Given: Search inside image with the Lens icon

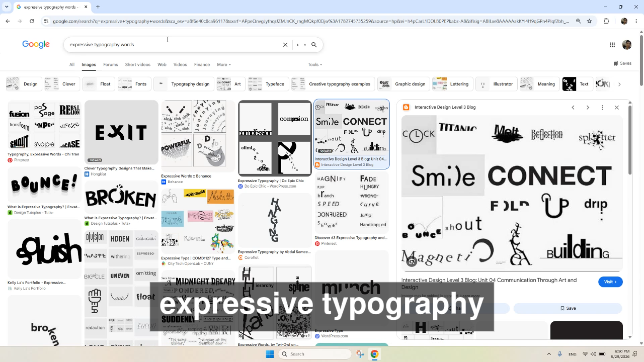Looking at the screenshot, I should tap(412, 261).
